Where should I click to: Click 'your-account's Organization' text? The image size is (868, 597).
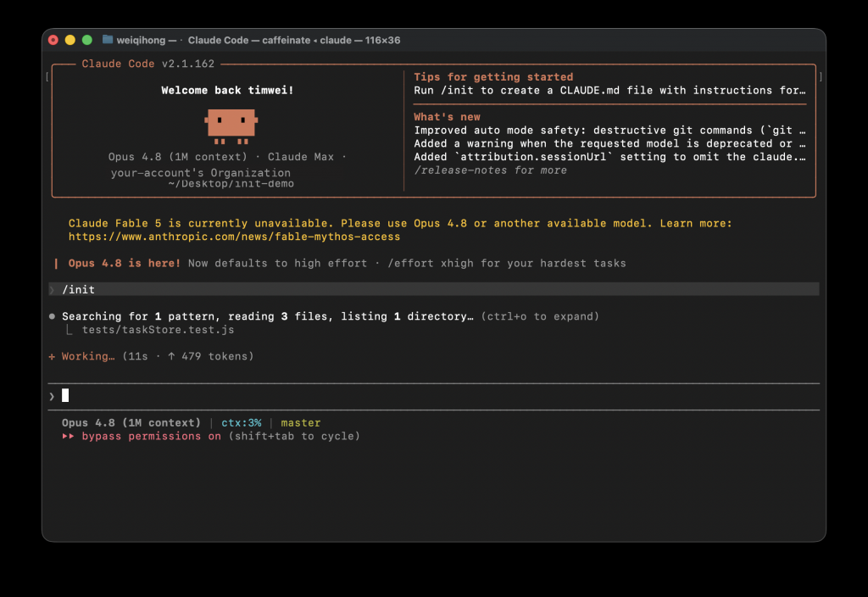[200, 173]
